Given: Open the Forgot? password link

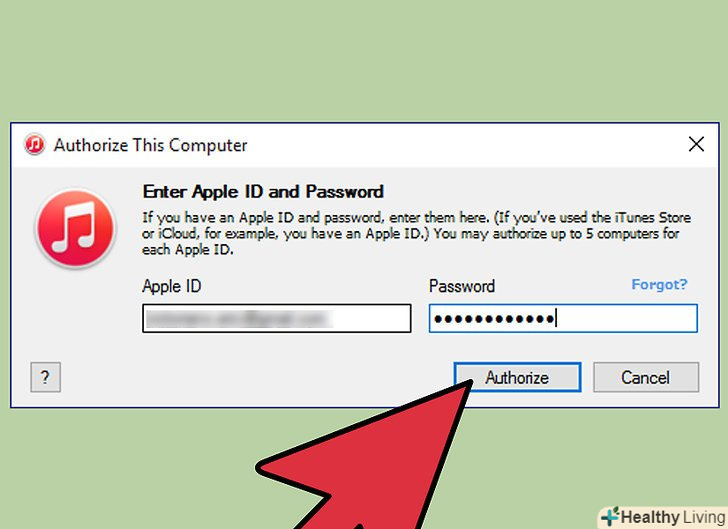Looking at the screenshot, I should [x=659, y=284].
